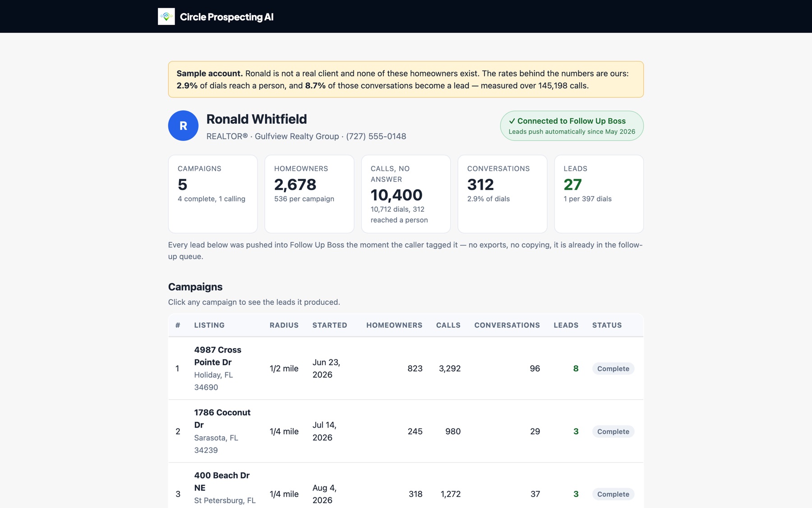Click Ronald's blue R avatar
This screenshot has width=812, height=508.
click(183, 126)
